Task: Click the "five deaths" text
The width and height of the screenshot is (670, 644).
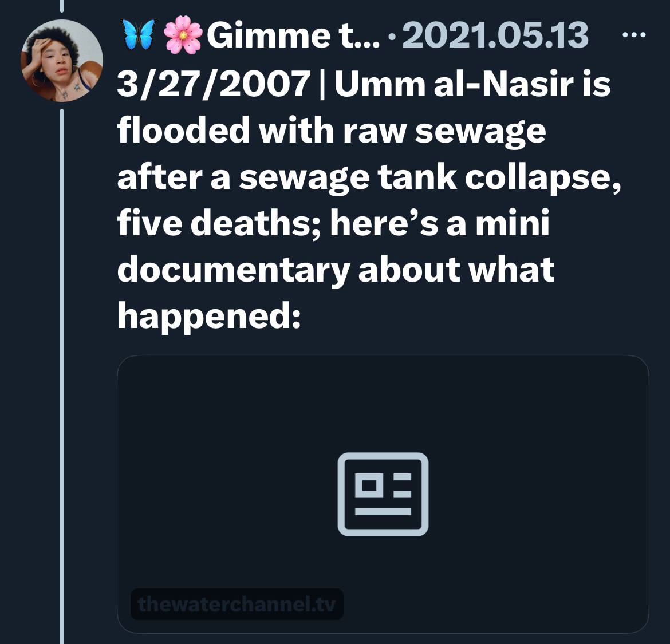Action: tap(210, 223)
